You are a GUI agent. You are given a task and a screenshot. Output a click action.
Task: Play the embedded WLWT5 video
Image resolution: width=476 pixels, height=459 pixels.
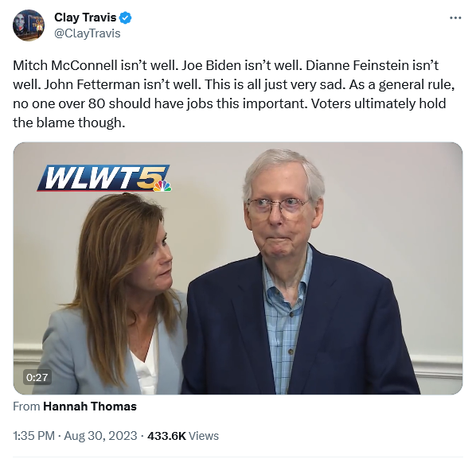point(238,268)
